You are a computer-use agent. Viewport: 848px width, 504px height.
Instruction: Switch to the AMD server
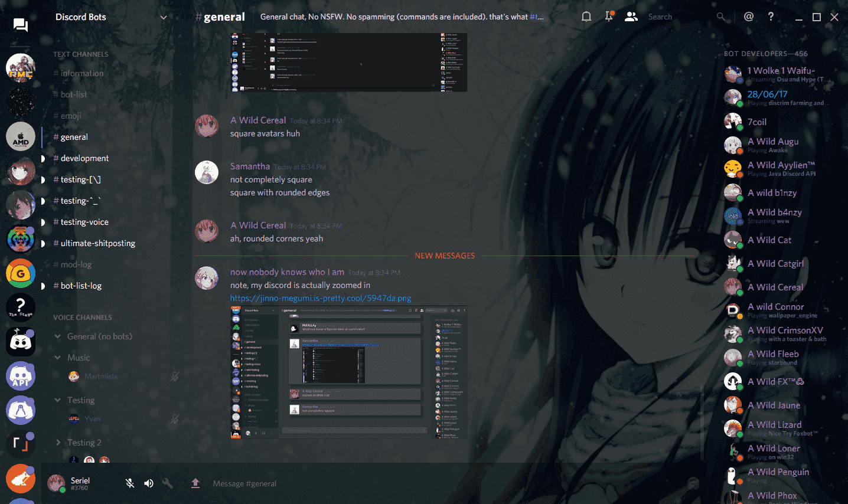[21, 137]
